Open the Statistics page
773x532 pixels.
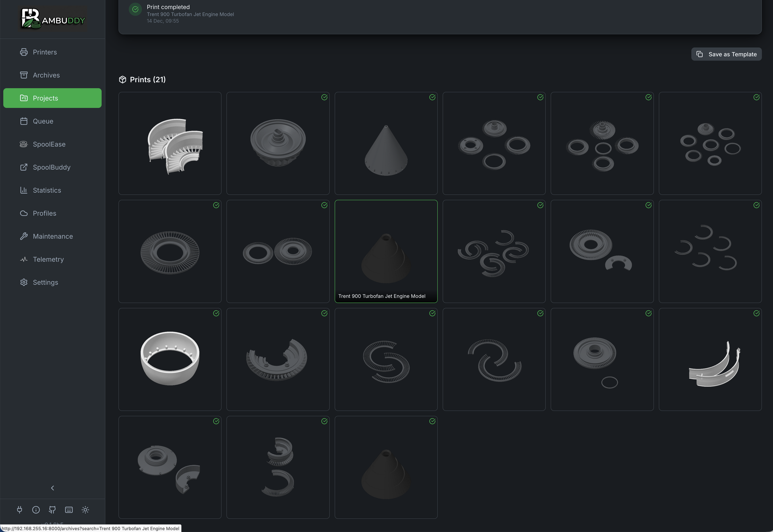click(47, 190)
